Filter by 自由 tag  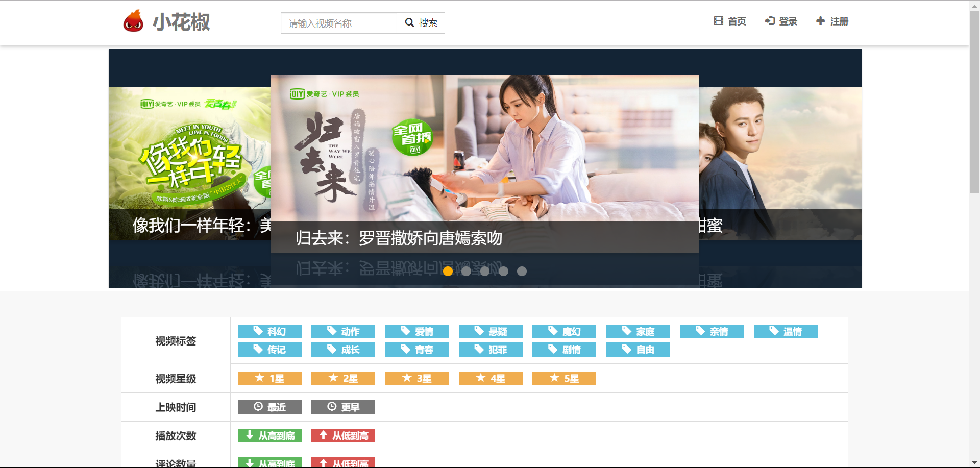[638, 350]
